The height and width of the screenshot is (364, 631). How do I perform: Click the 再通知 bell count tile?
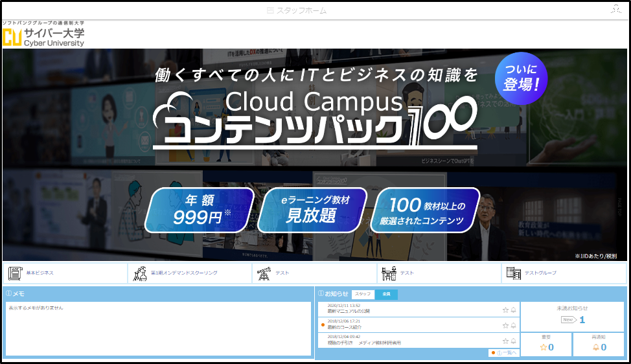[x=599, y=345]
